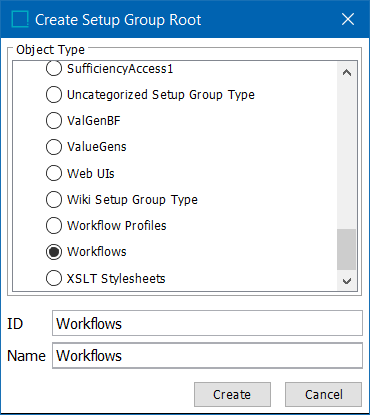370x415 pixels.
Task: Click the Create button
Action: click(232, 395)
